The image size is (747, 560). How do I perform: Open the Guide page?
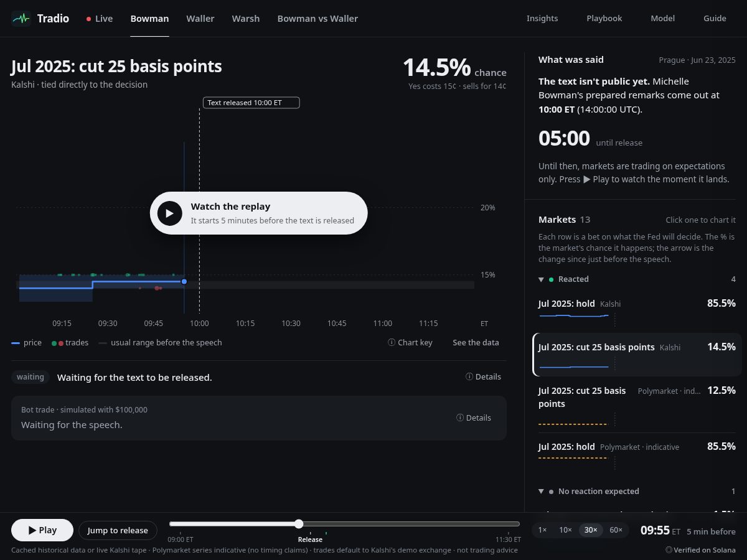pos(715,19)
